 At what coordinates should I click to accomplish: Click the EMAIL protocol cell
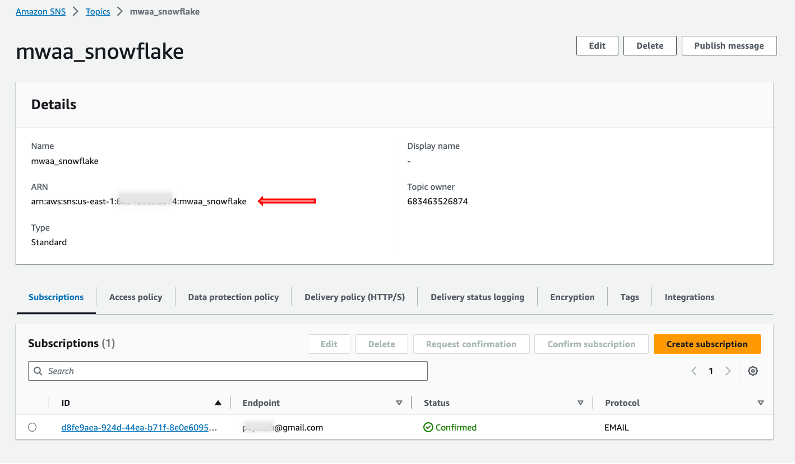pyautogui.click(x=616, y=427)
